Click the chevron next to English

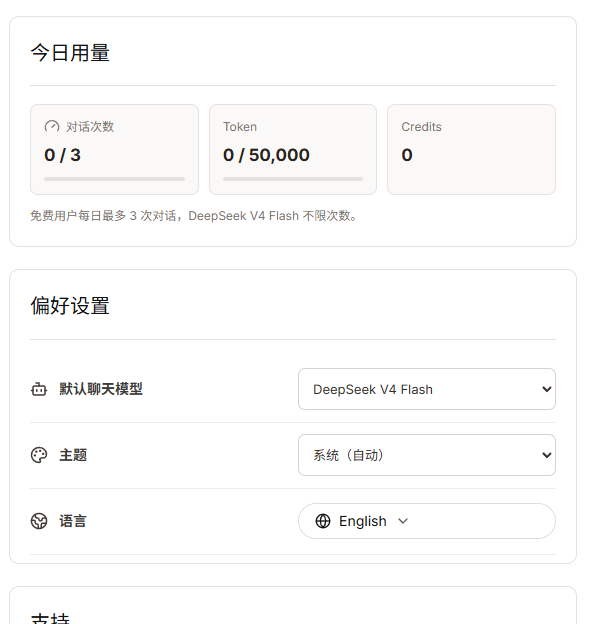pos(403,521)
